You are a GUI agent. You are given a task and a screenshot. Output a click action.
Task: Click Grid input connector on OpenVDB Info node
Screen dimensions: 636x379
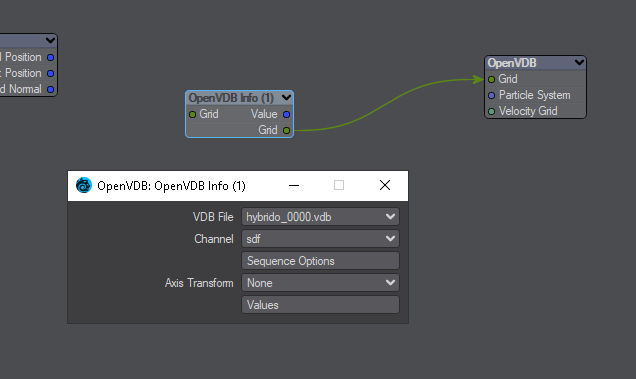point(193,114)
